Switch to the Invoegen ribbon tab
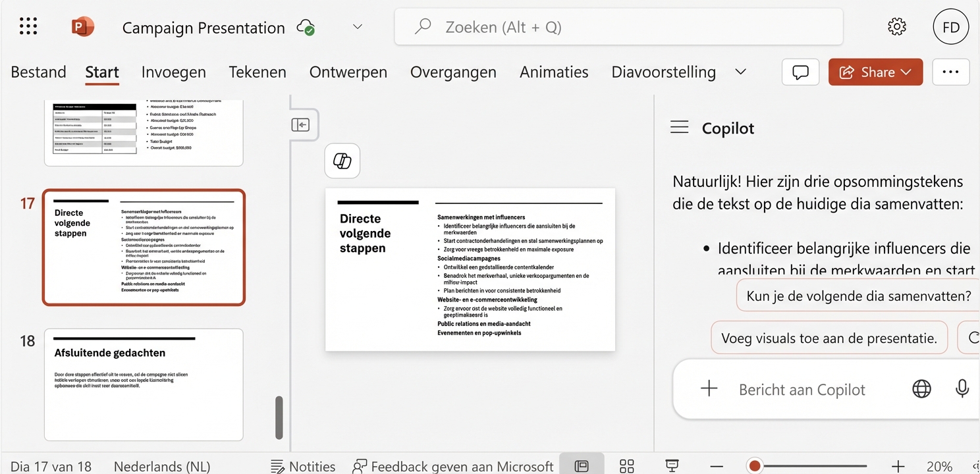This screenshot has height=474, width=980. tap(173, 72)
